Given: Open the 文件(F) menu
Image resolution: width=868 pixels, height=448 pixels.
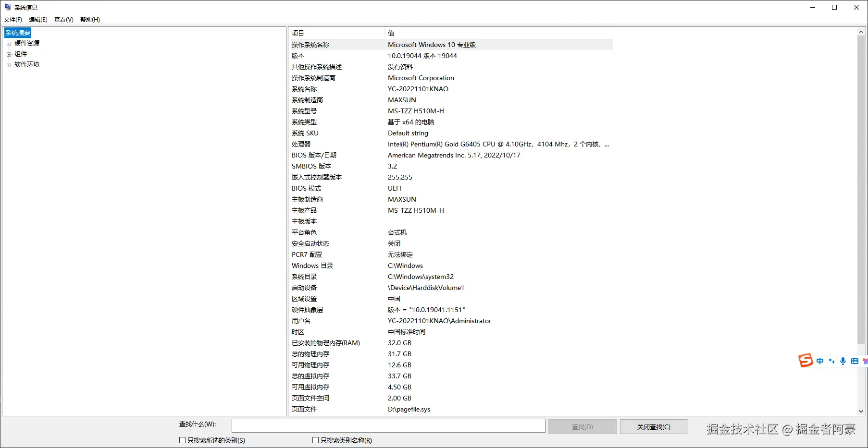Looking at the screenshot, I should coord(13,20).
